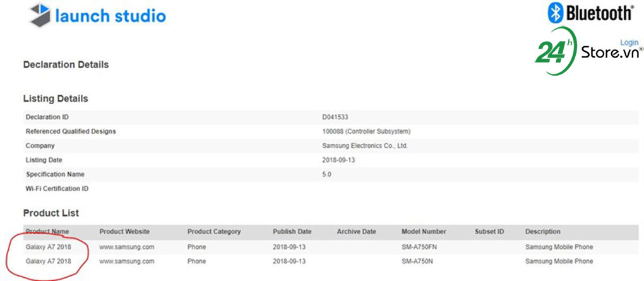Image resolution: width=644 pixels, height=281 pixels.
Task: Click the 24h Store.vn watermark logo
Action: tap(587, 51)
